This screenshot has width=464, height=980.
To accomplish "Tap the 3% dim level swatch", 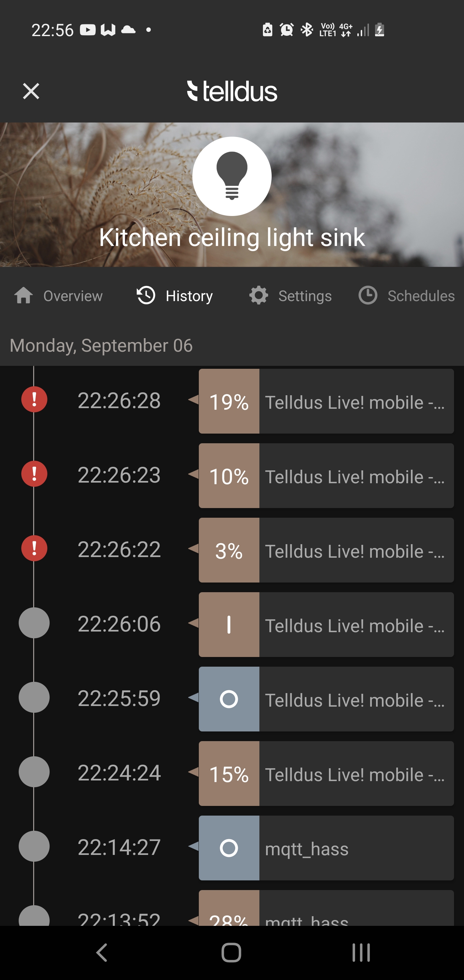I will click(229, 550).
